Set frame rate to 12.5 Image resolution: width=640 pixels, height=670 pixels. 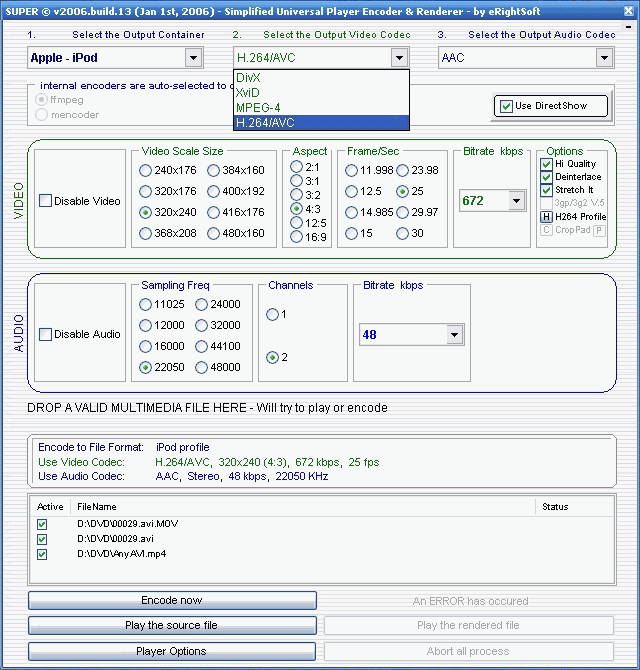coord(351,191)
